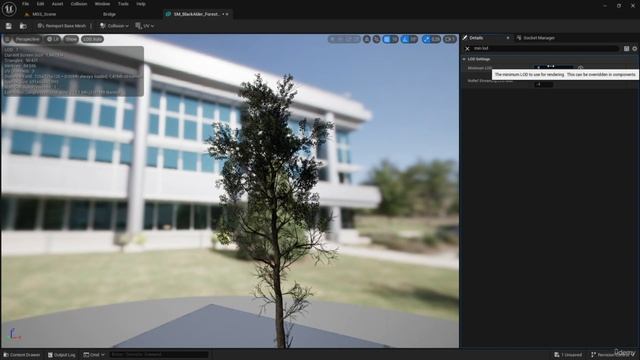Toggle the world/local coordinate space icon

(x=367, y=39)
